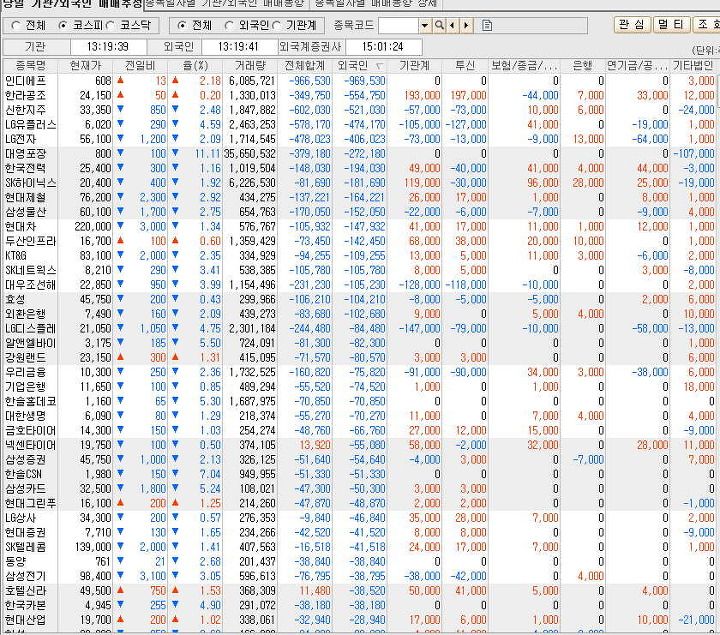720x635 pixels.
Task: Click the 외국인 time value 13:19:41
Action: 238,47
